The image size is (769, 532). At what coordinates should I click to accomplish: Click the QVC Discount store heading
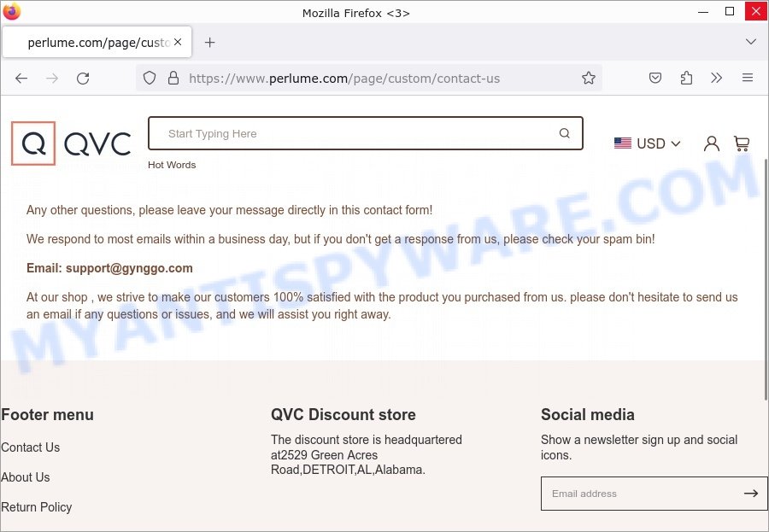click(343, 415)
